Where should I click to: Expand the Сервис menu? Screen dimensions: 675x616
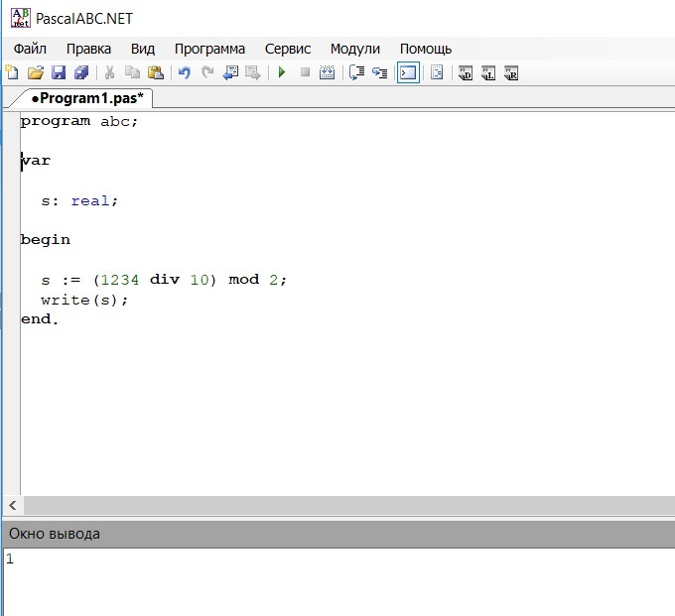[x=288, y=49]
